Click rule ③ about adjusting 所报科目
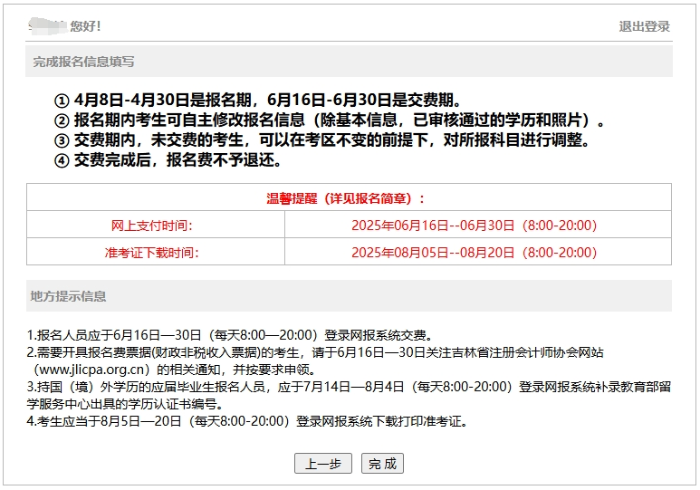 (320, 140)
